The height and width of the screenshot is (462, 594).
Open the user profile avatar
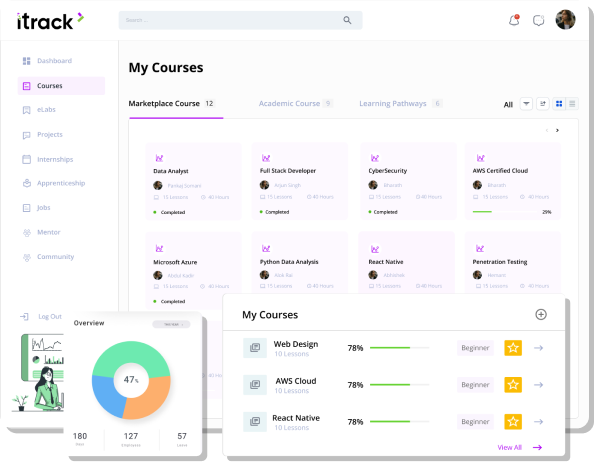(565, 19)
